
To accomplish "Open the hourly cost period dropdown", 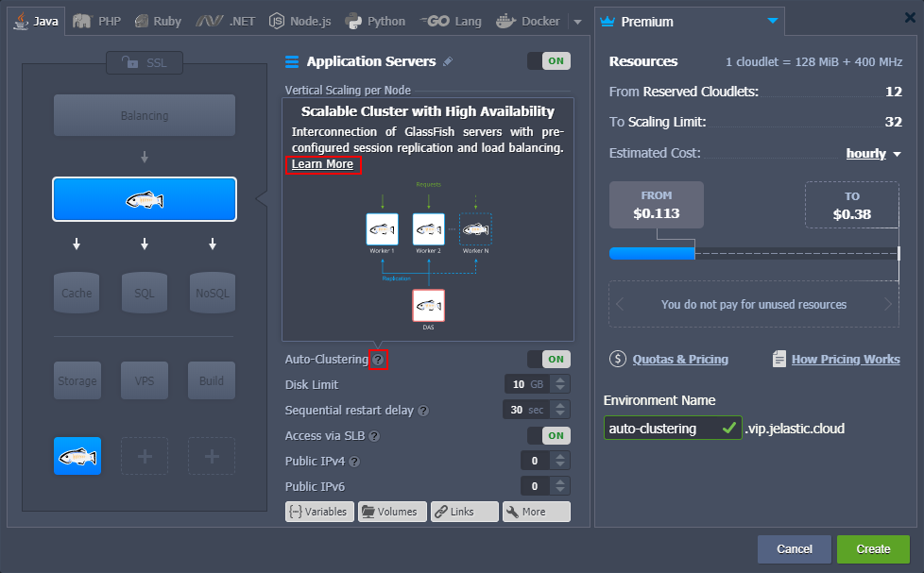I will click(x=873, y=154).
